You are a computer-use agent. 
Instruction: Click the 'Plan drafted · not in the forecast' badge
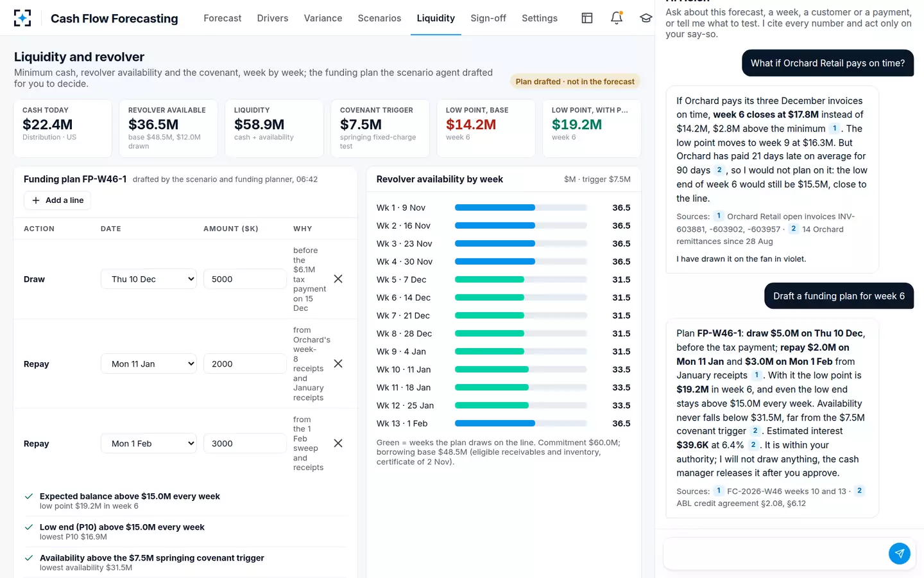click(575, 82)
